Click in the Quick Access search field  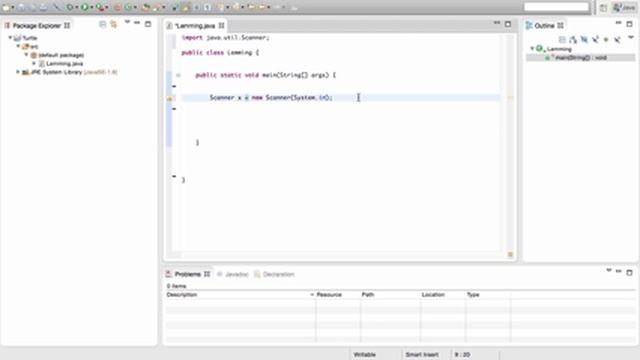click(556, 7)
